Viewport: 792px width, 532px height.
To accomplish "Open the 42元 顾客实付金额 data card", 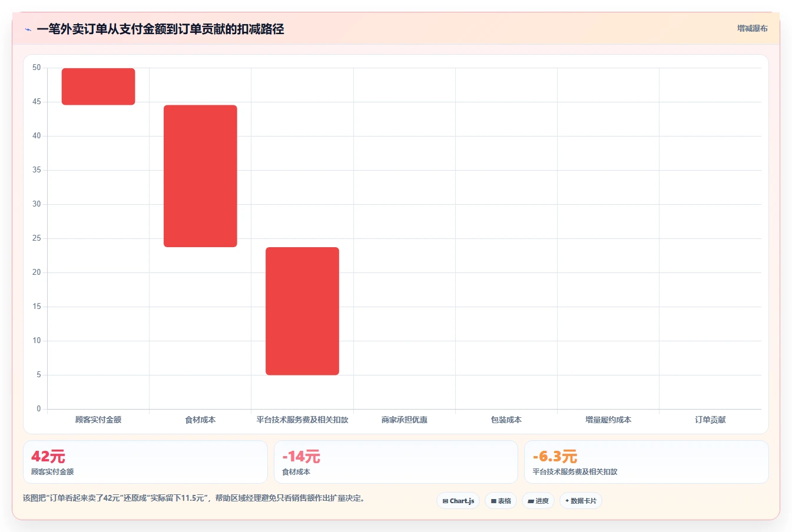I will click(x=145, y=462).
